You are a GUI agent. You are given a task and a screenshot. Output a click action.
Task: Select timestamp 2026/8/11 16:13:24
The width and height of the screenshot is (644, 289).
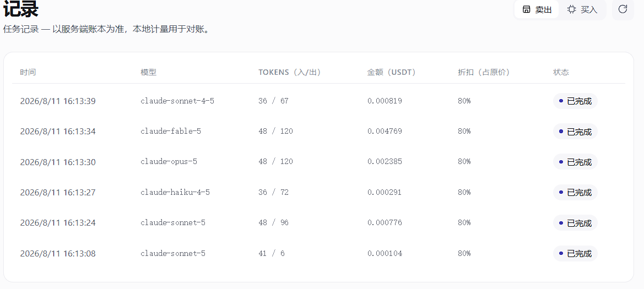pos(58,223)
